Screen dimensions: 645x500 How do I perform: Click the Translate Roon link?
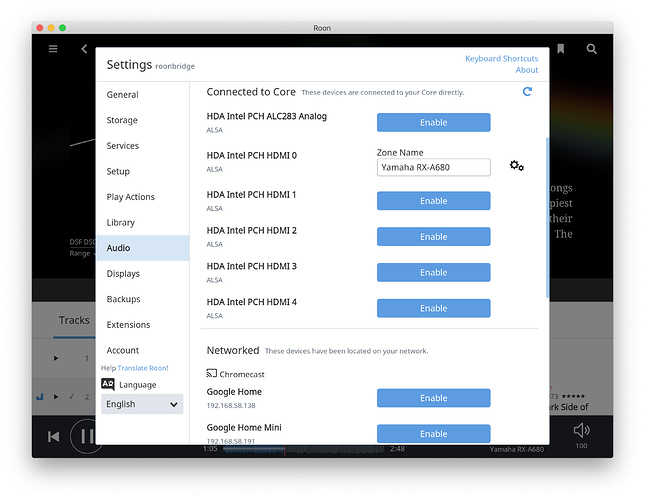click(x=143, y=368)
